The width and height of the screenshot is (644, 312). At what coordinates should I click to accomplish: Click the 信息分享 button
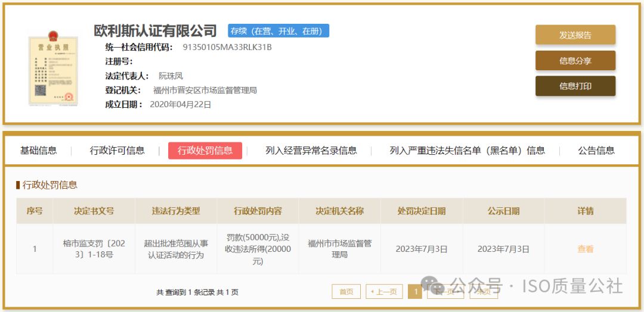tap(575, 61)
